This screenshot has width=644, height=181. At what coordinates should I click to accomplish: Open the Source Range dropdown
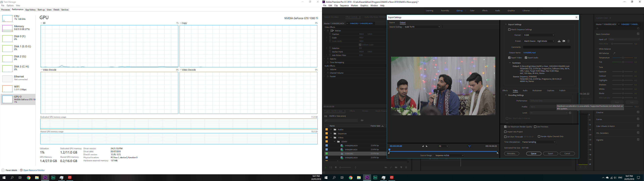pos(449,155)
